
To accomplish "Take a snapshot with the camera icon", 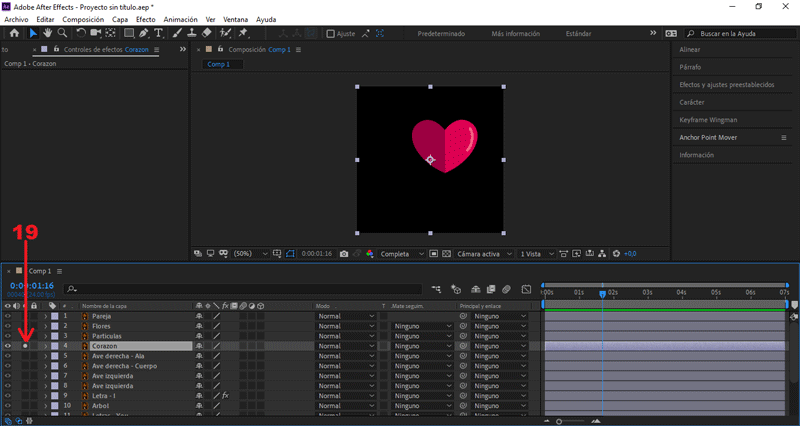I will [343, 254].
